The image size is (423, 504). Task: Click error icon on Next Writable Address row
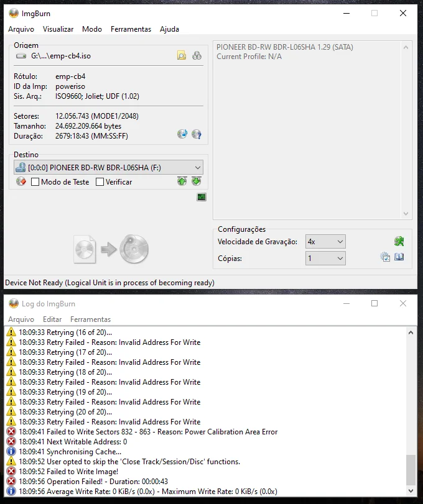[11, 442]
